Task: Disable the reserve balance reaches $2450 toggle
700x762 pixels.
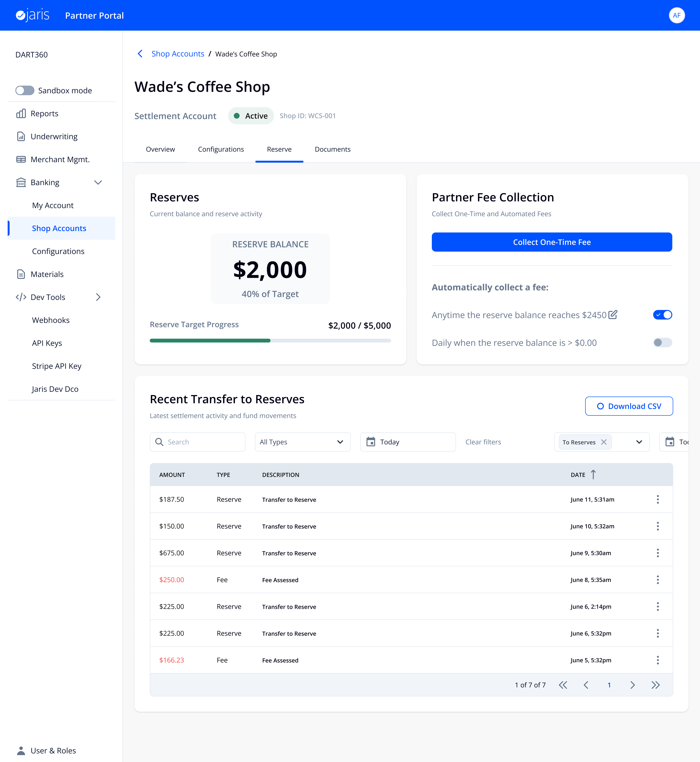Action: pyautogui.click(x=662, y=315)
